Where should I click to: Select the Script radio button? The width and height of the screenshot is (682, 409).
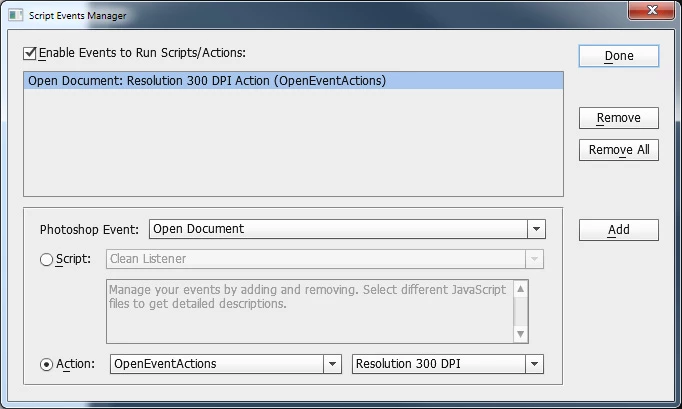(x=46, y=259)
